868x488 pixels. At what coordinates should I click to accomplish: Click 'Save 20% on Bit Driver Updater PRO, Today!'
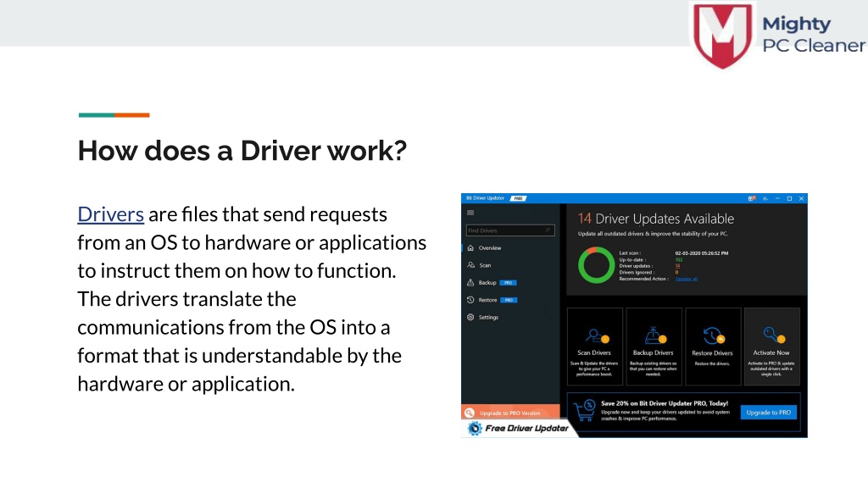[665, 403]
